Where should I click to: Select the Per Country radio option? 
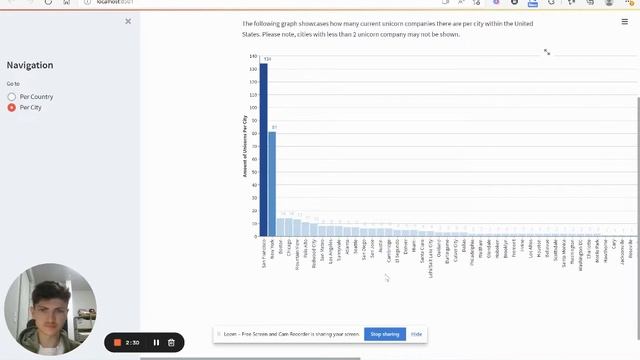click(30, 97)
